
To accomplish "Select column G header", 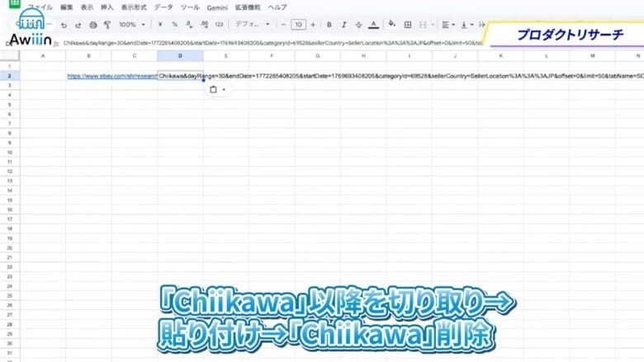I will pos(318,56).
